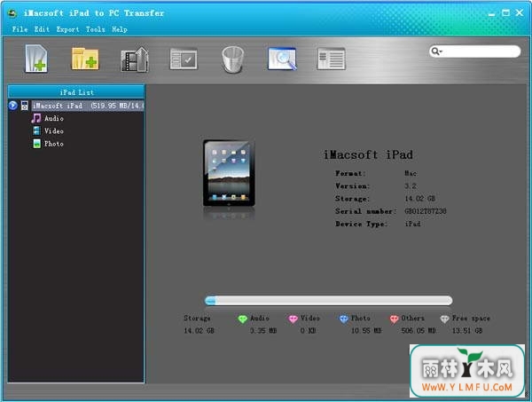532x402 pixels.
Task: Open the Help menu
Action: [x=120, y=29]
